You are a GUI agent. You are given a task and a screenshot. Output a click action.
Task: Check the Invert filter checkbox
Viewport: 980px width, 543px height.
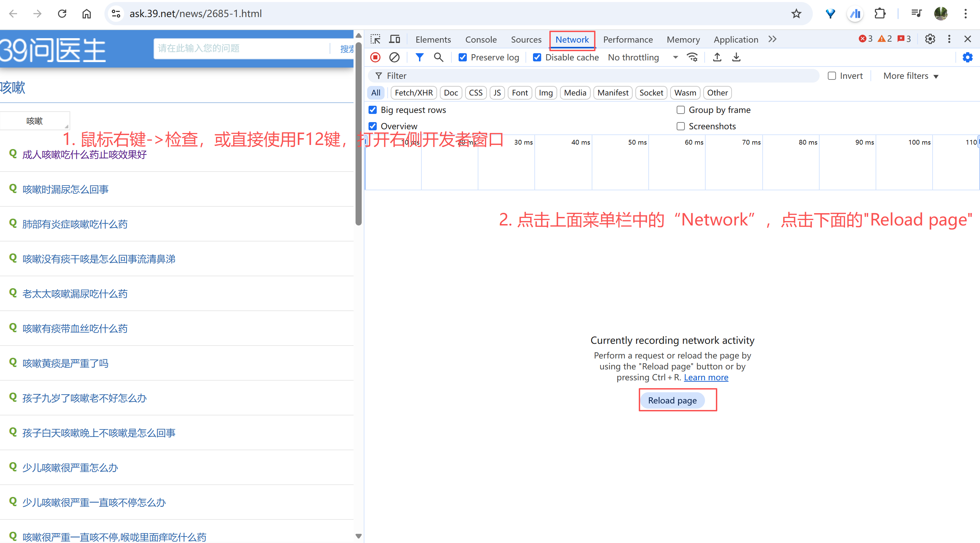point(832,76)
